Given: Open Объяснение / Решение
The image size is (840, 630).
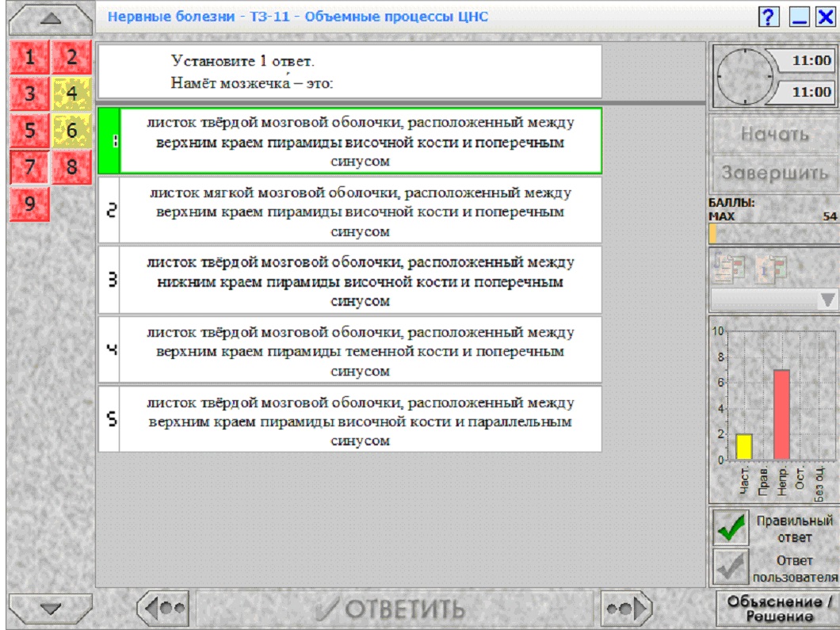Looking at the screenshot, I should [x=778, y=609].
